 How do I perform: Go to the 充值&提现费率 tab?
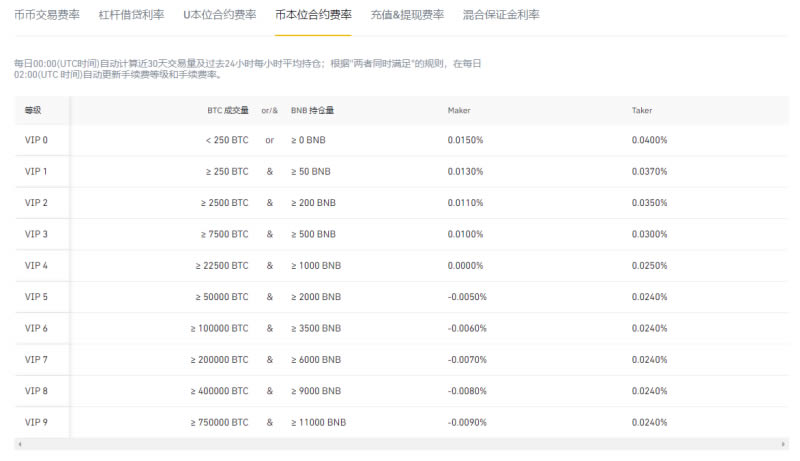pyautogui.click(x=407, y=16)
